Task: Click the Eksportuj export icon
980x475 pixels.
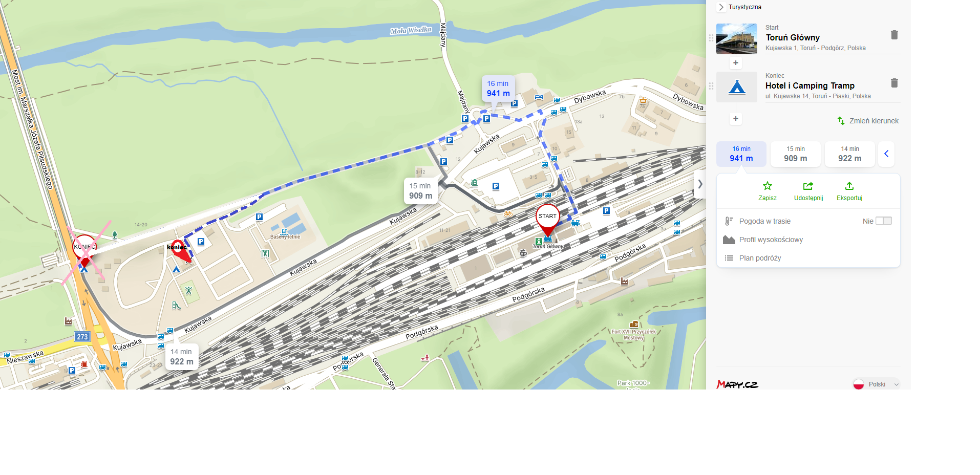Action: [849, 186]
